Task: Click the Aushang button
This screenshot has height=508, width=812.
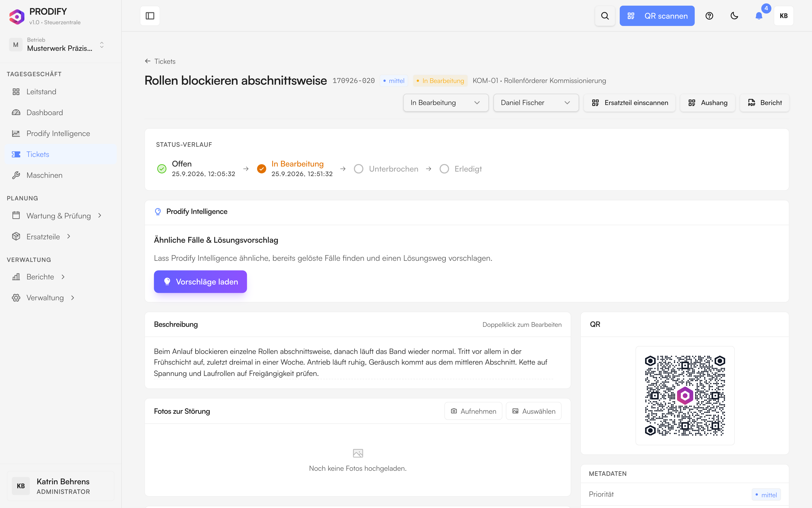Action: tap(707, 103)
